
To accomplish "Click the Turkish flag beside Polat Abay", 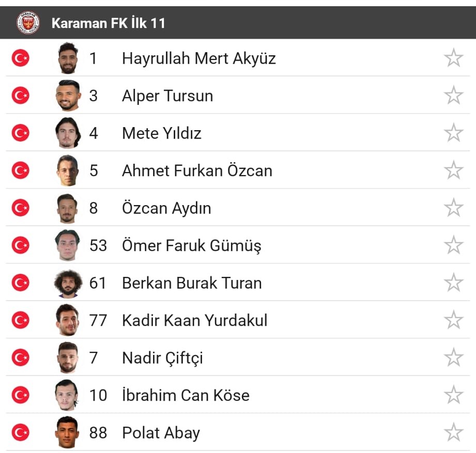I will tap(20, 432).
